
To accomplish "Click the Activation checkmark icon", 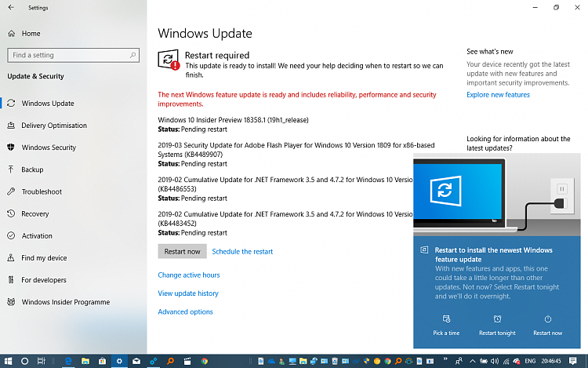I will pos(11,235).
